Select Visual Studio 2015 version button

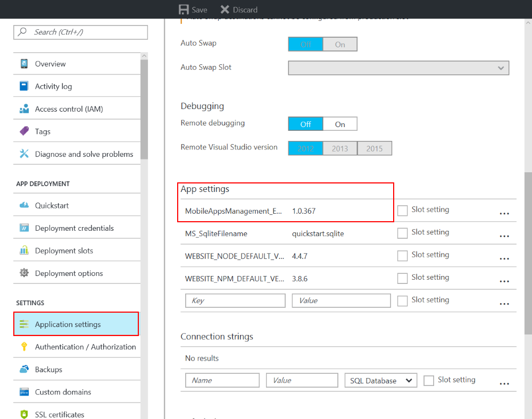click(x=375, y=148)
